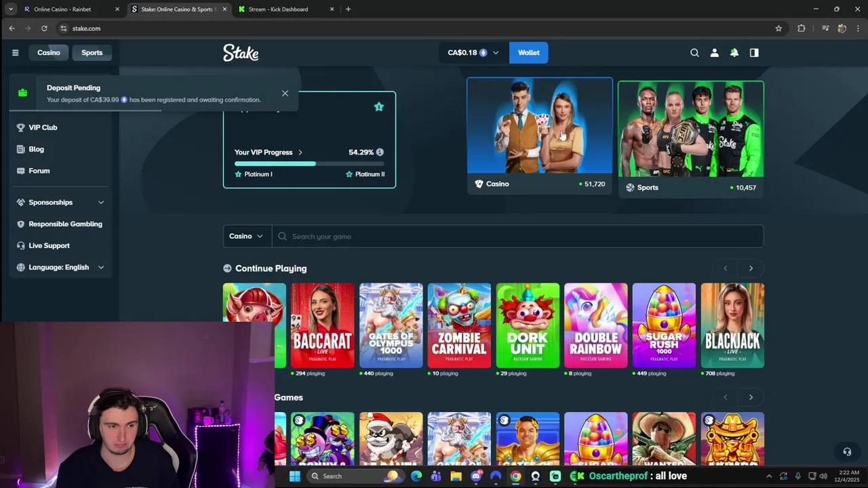Click the Responsible Gambling shield icon
Viewport: 868px width, 488px height.
click(x=20, y=224)
